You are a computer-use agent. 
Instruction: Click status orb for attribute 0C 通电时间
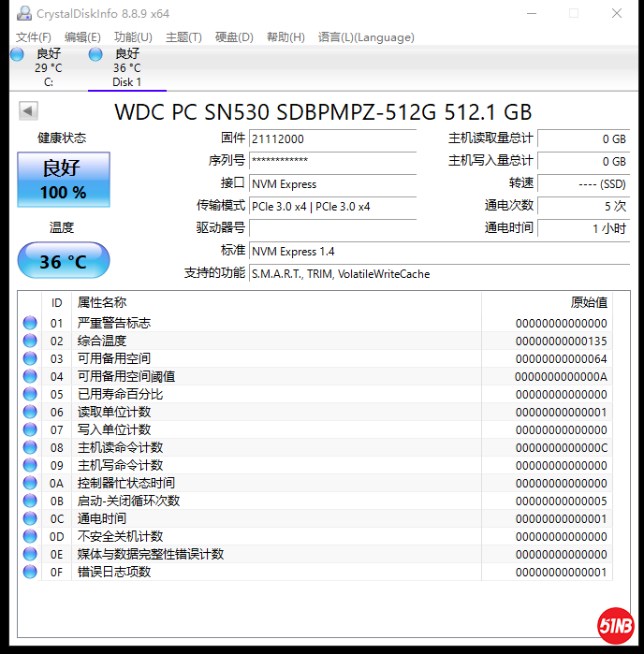tap(30, 518)
